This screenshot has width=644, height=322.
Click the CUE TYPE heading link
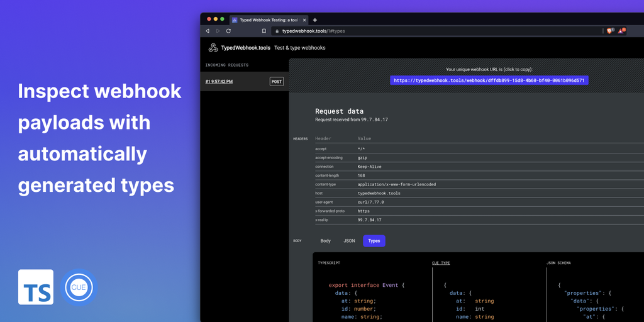click(x=440, y=263)
